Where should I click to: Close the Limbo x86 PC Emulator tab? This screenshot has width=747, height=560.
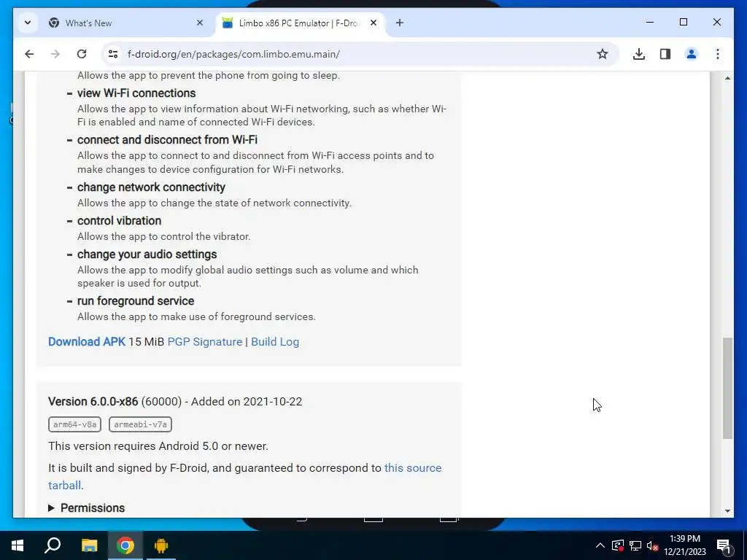coord(373,23)
